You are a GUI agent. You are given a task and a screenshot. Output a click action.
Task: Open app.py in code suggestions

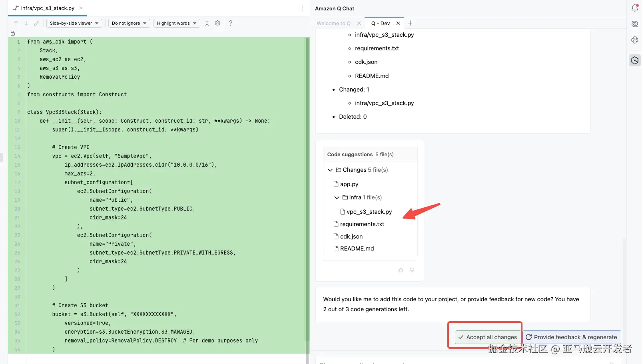(349, 184)
